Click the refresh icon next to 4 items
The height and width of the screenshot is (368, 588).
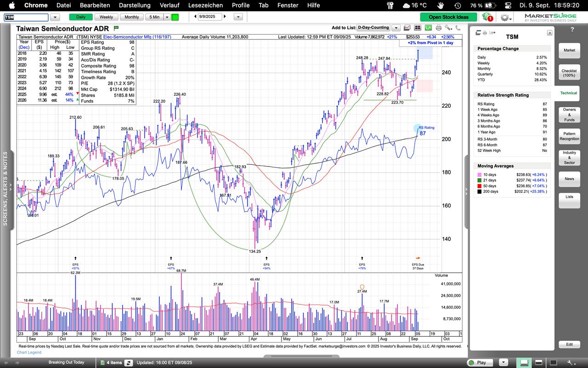129,362
